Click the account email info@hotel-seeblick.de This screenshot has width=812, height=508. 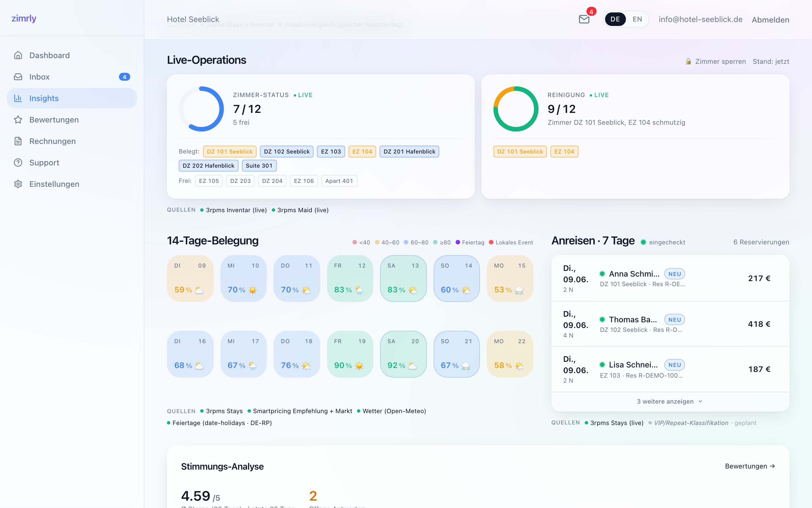701,19
